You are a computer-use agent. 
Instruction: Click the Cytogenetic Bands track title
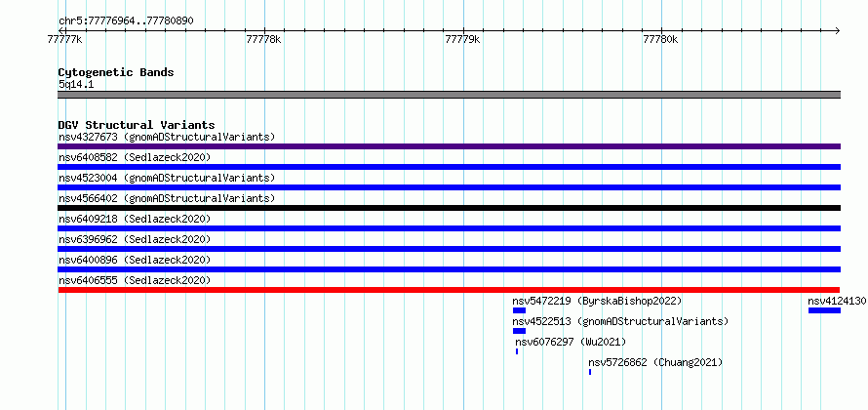click(116, 72)
